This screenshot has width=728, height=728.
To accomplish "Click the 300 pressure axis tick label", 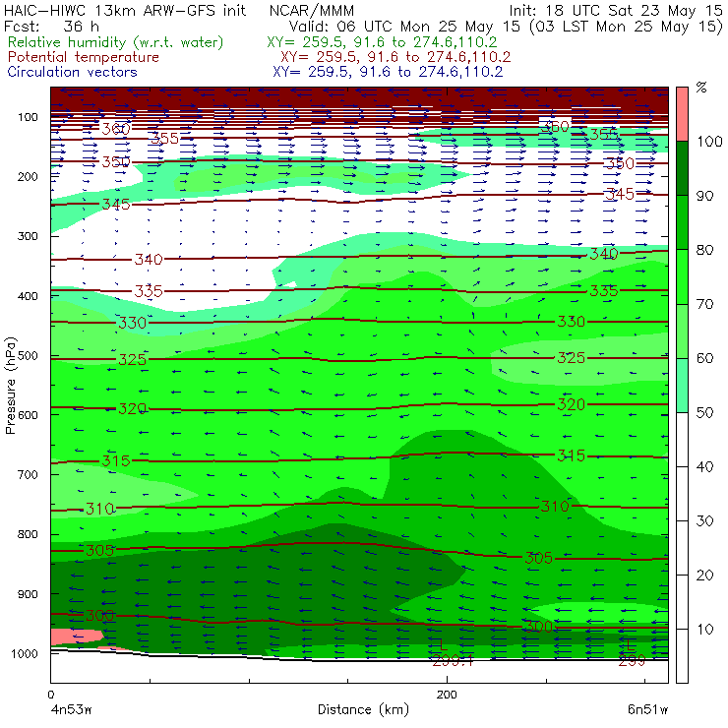I will [28, 236].
